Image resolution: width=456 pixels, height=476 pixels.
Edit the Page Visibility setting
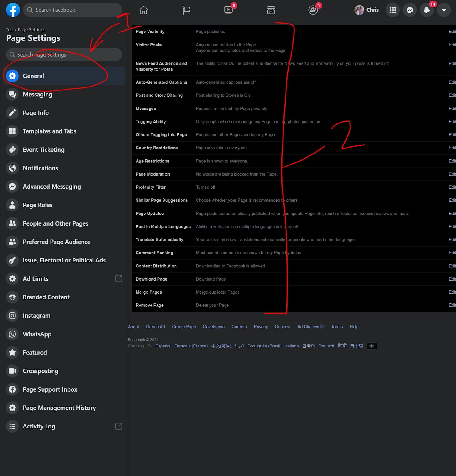pos(452,32)
